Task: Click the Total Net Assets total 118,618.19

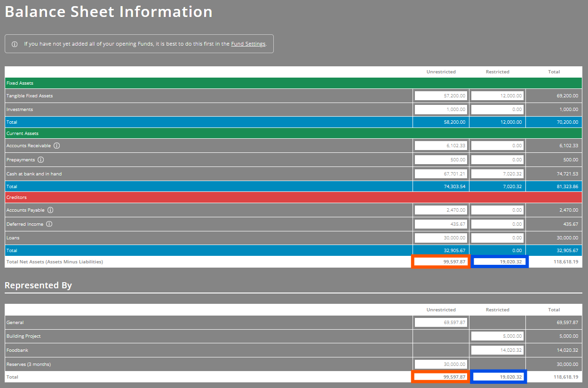Action: [x=566, y=262]
